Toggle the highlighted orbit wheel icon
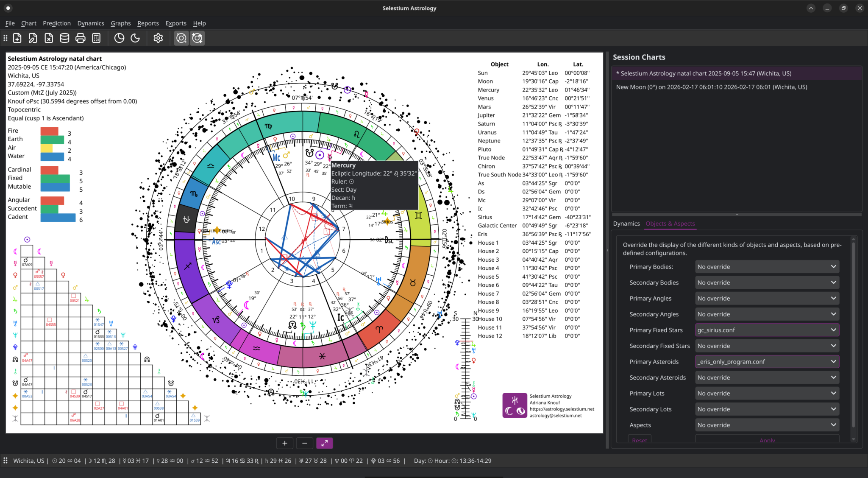The image size is (868, 478). [181, 38]
